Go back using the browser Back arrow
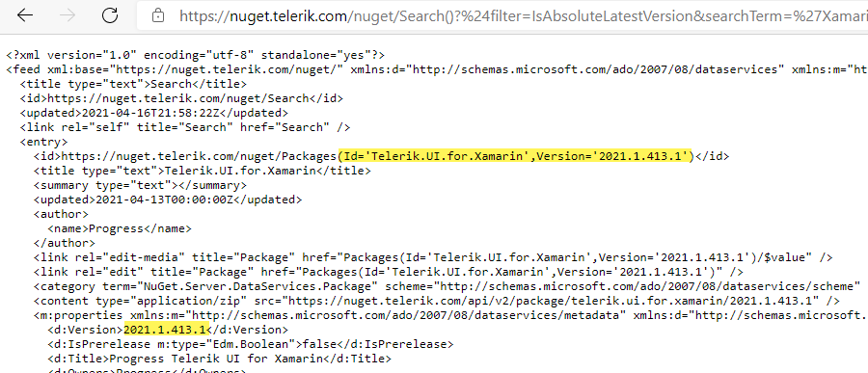Image resolution: width=868 pixels, height=373 pixels. (25, 15)
